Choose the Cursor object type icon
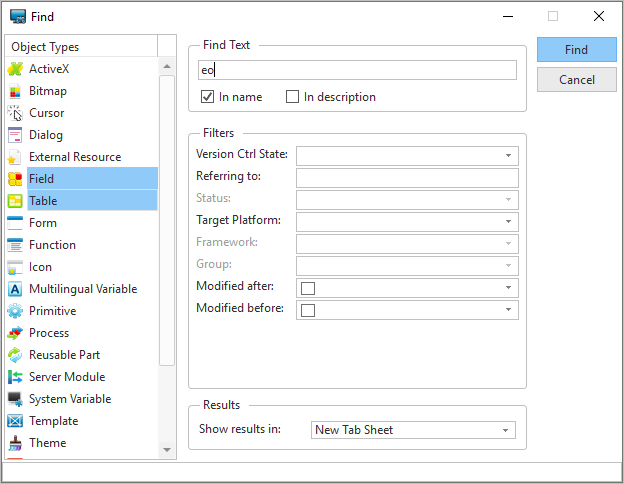Viewport: 624px width, 484px height. 15,113
